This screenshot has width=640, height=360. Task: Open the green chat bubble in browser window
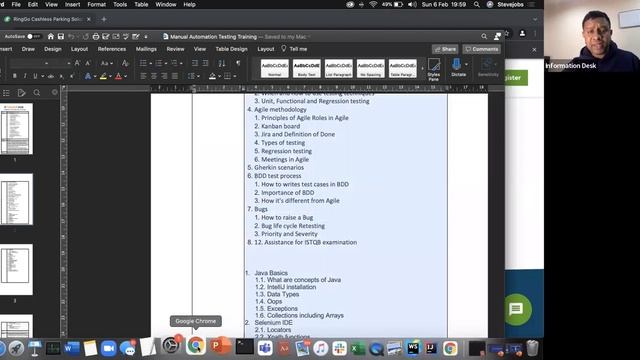tap(516, 309)
